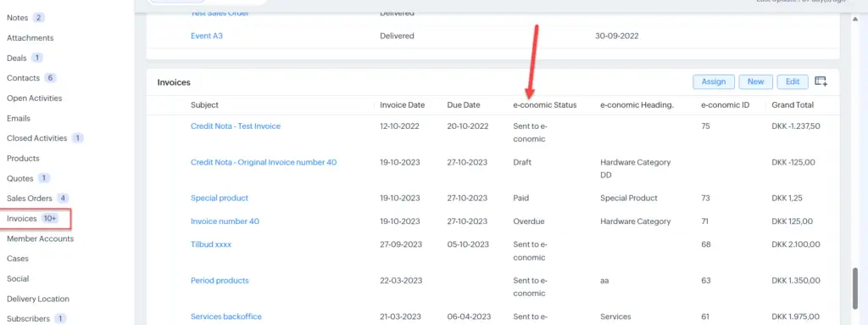Viewport: 868px width, 325px height.
Task: Open Invoice number 40 link
Action: click(225, 221)
